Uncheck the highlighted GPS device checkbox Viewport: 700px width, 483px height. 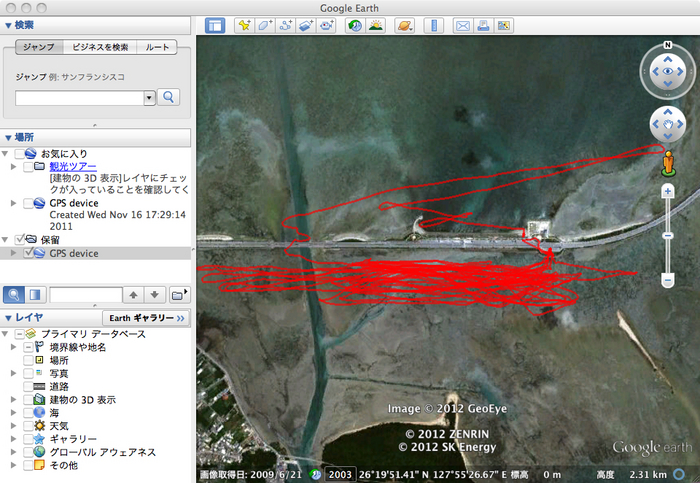pos(28,253)
